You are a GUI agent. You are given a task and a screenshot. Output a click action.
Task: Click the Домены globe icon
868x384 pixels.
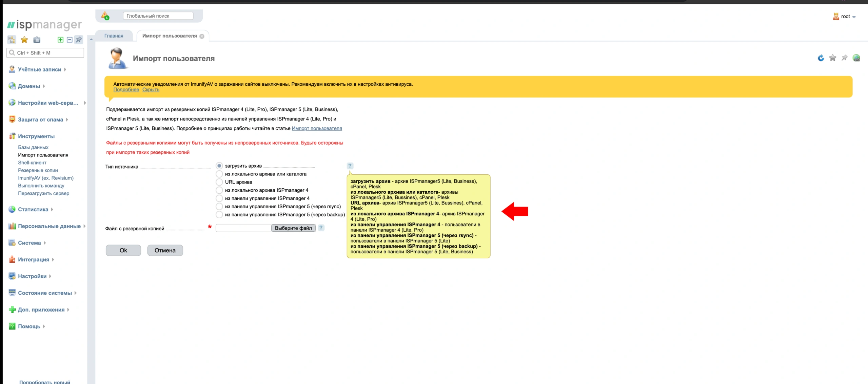point(12,86)
